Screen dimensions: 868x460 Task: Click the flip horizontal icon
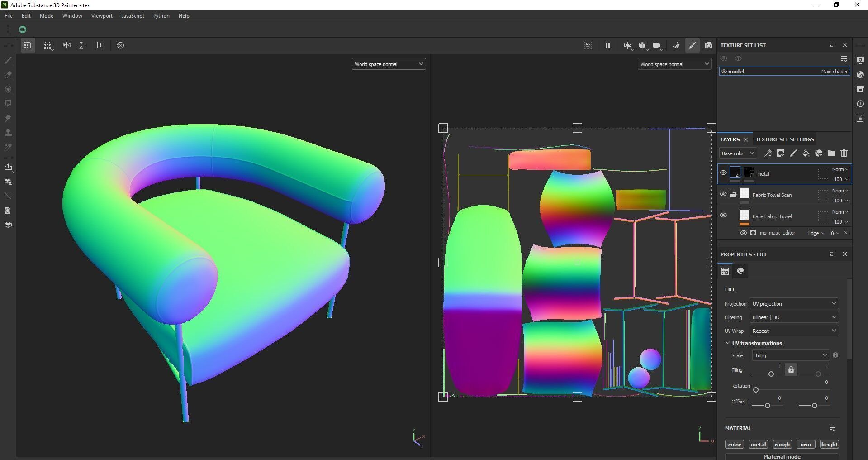pos(67,45)
